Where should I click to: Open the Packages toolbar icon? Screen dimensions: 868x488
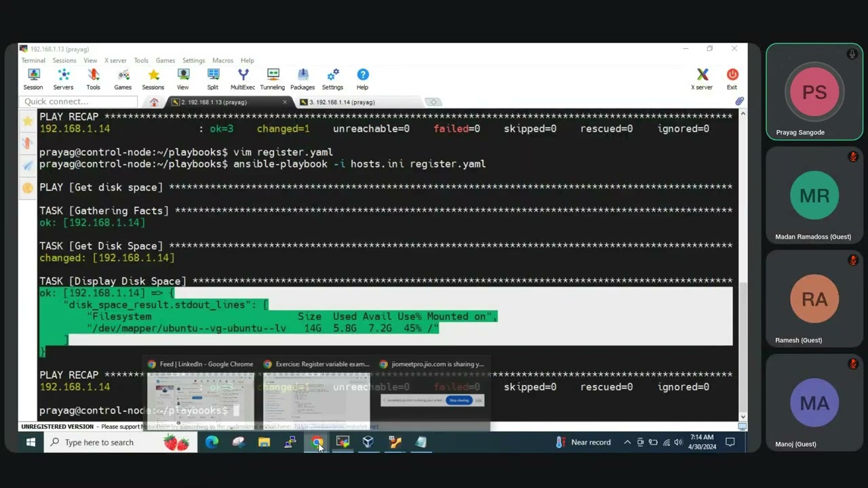click(302, 79)
